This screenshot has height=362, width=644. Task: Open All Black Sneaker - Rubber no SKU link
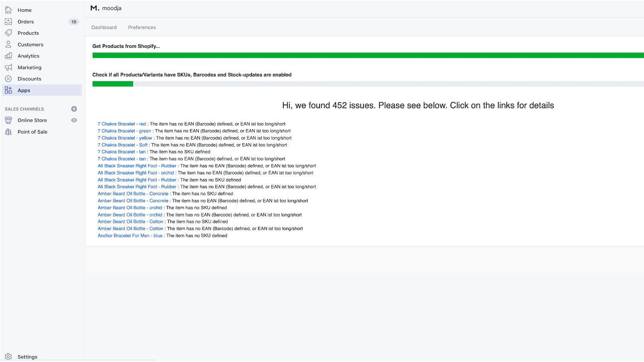click(x=137, y=180)
